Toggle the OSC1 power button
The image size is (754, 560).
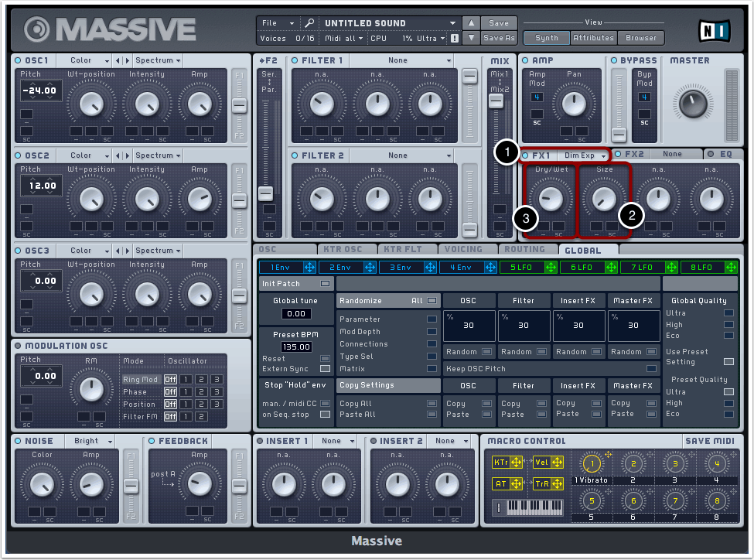click(x=18, y=60)
